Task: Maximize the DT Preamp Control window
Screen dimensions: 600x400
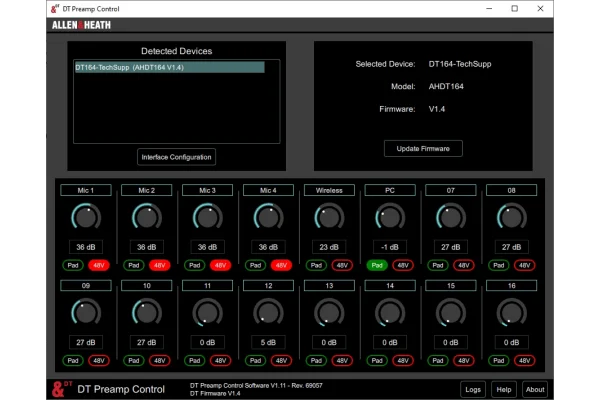Action: click(515, 8)
